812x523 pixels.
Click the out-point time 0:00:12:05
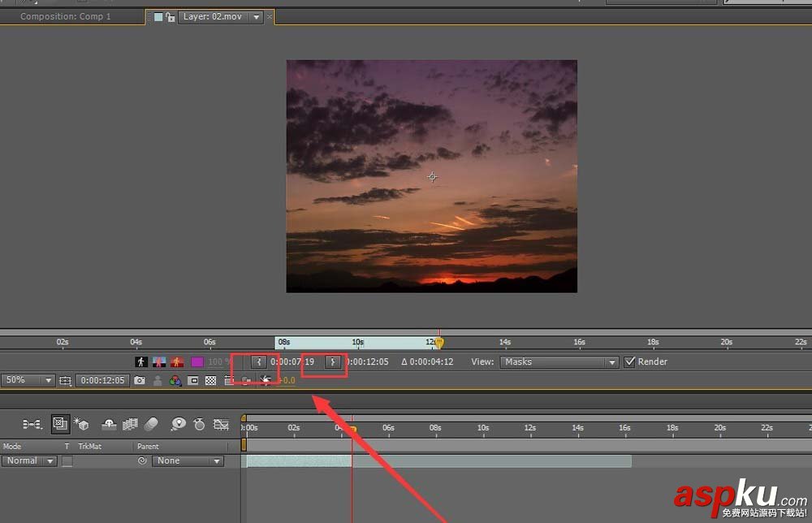pyautogui.click(x=368, y=362)
